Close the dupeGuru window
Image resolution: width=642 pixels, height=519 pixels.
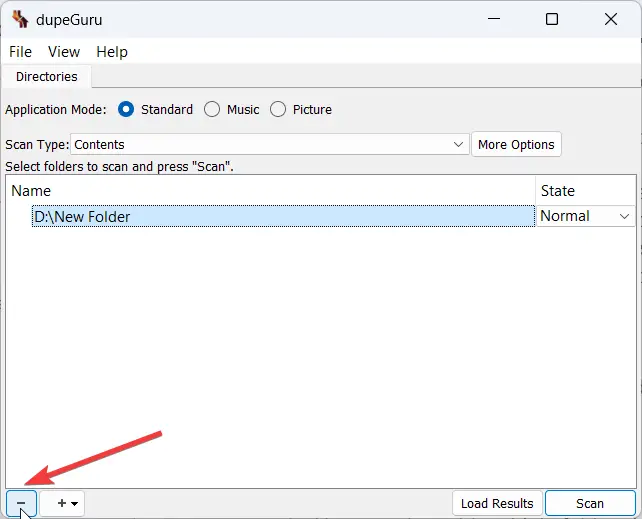[x=611, y=19]
